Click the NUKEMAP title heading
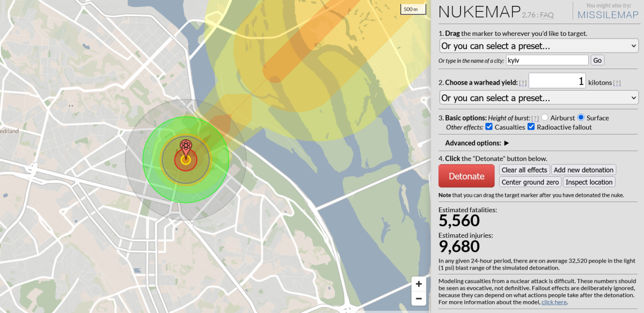The image size is (644, 313). click(x=479, y=13)
